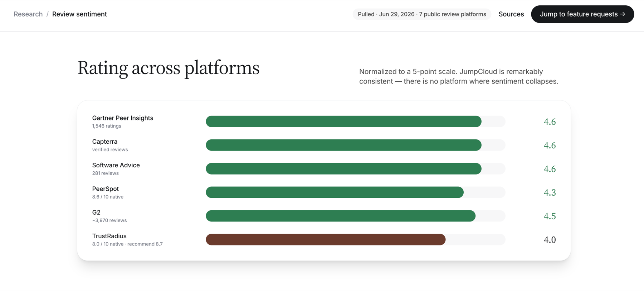This screenshot has height=291, width=644.
Task: Select the PeerSpot platform label
Action: 105,189
